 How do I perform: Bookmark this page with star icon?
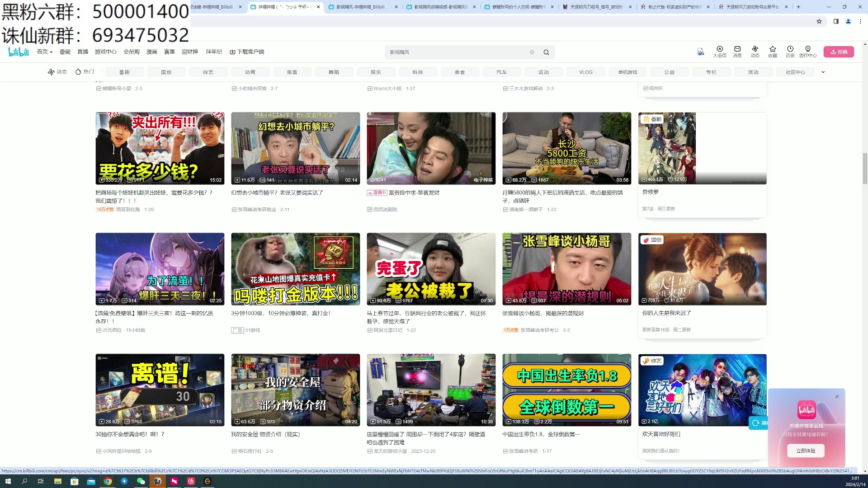[819, 21]
